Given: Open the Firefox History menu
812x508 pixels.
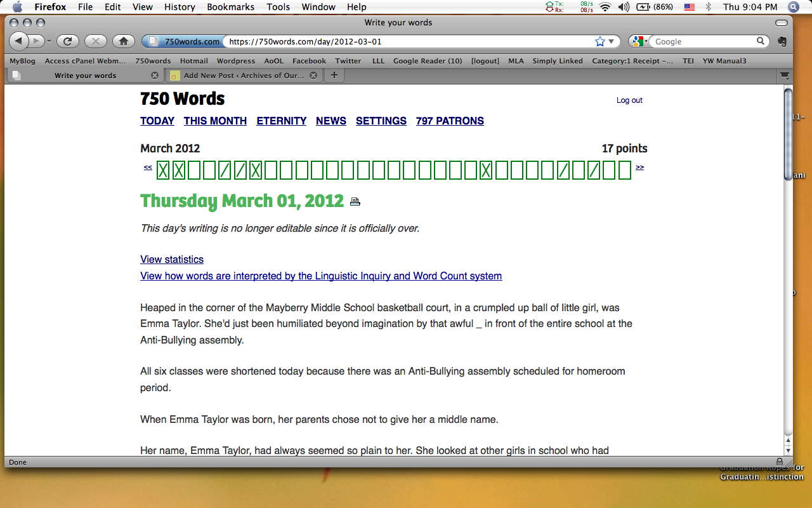Looking at the screenshot, I should click(x=180, y=7).
